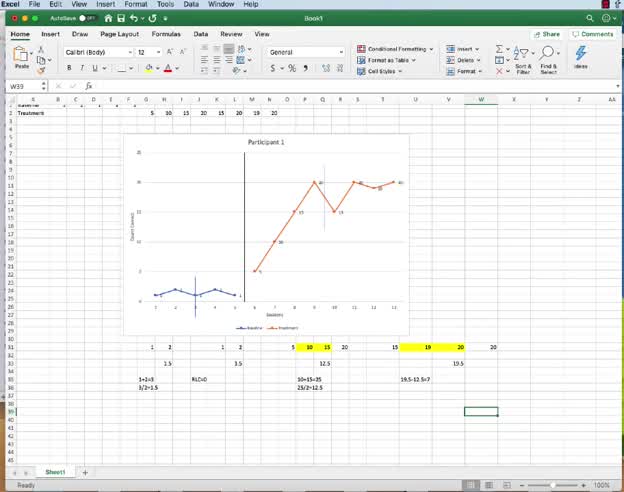The width and height of the screenshot is (624, 492).
Task: Toggle Underline formatting
Action: click(95, 68)
